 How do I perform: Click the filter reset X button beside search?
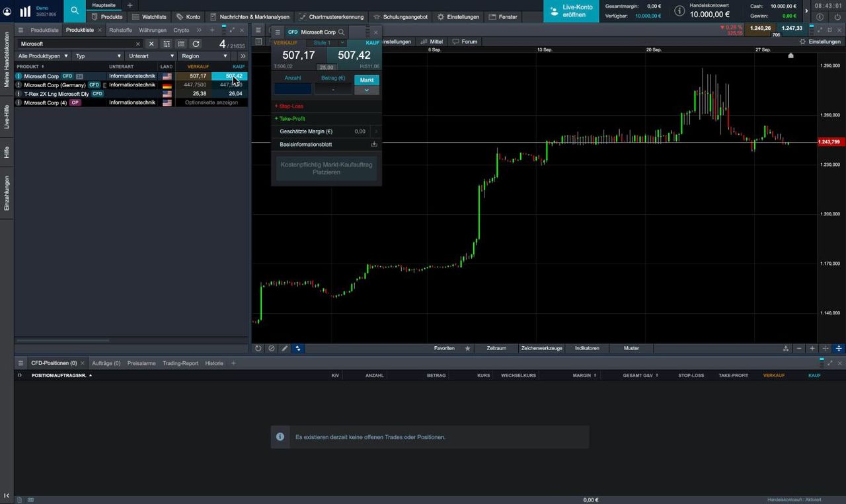tap(151, 44)
